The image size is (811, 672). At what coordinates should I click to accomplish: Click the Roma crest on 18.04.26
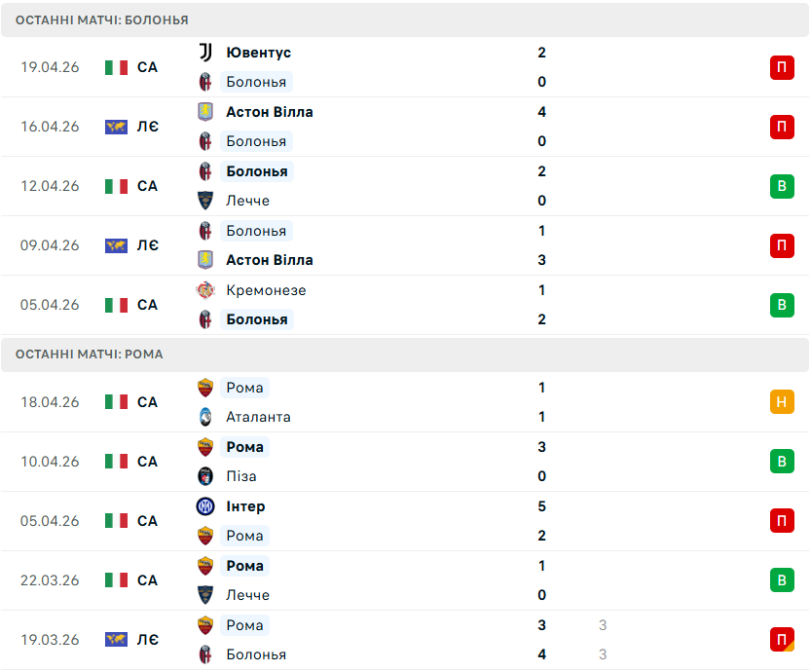pyautogui.click(x=205, y=388)
